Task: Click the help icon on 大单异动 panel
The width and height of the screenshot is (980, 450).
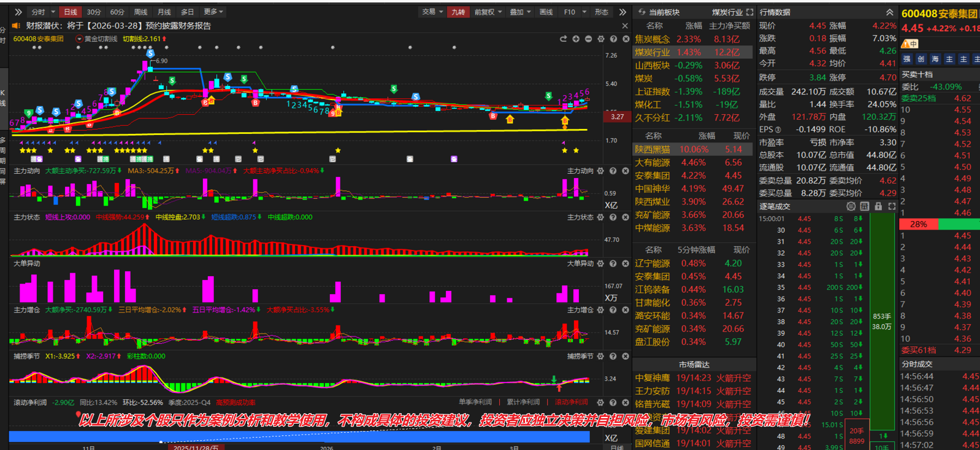Action: (613, 263)
